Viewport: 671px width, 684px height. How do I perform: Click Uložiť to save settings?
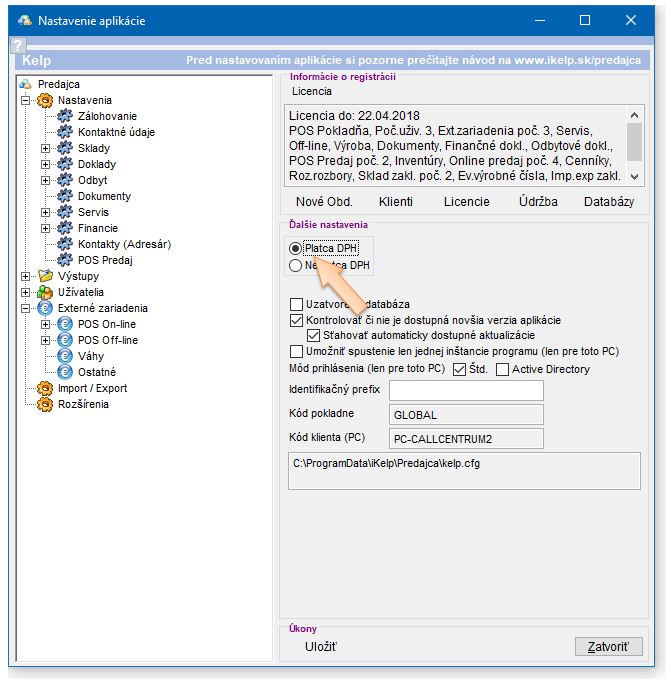321,647
